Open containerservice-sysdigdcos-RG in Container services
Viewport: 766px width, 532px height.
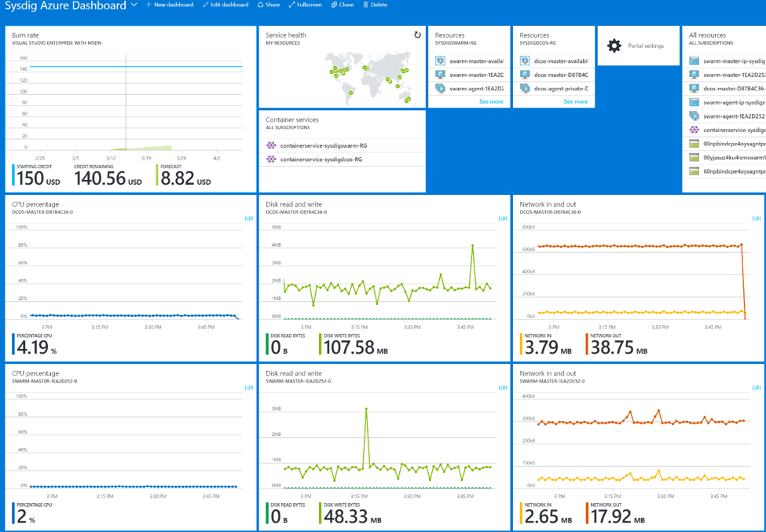point(321,160)
